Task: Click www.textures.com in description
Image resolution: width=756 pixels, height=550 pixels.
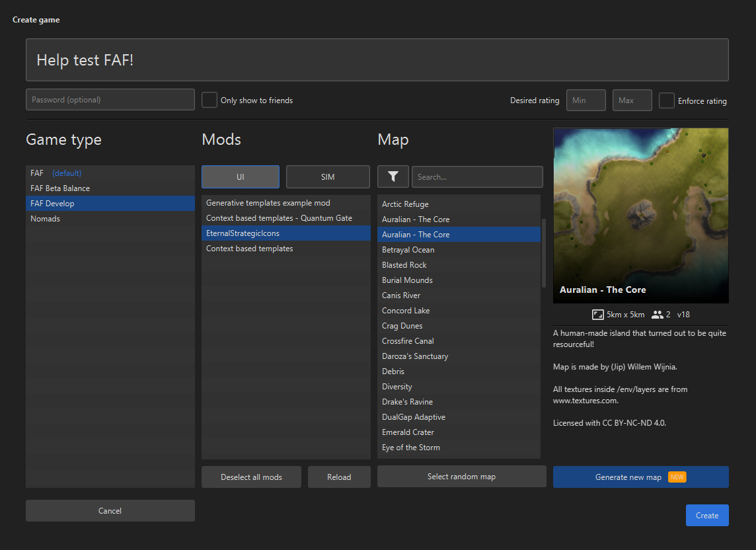Action: pos(586,401)
